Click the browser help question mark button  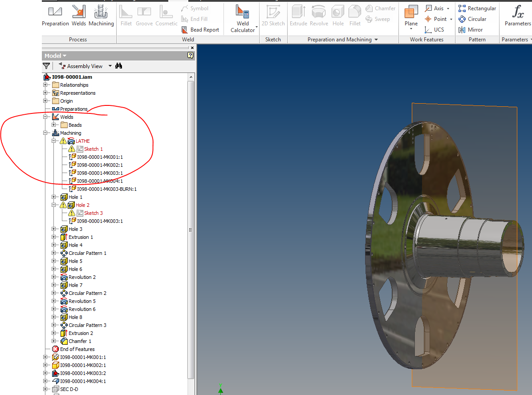[190, 55]
